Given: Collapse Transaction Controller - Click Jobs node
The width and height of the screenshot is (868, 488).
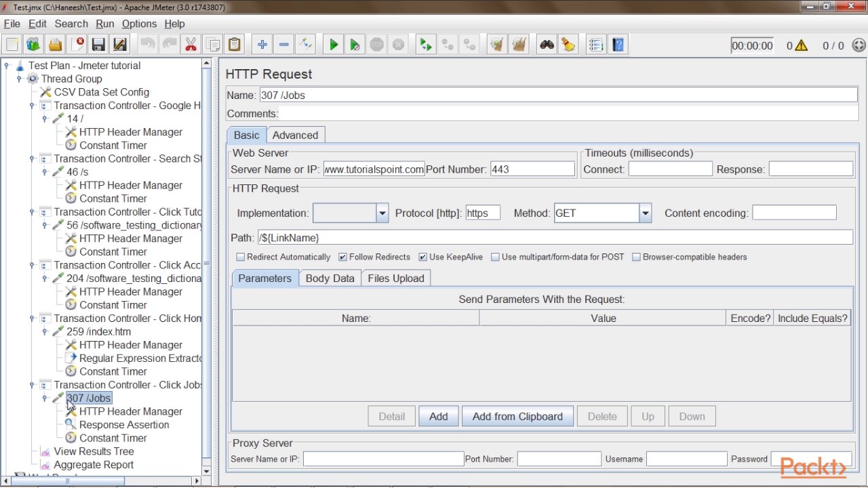Looking at the screenshot, I should (x=32, y=385).
